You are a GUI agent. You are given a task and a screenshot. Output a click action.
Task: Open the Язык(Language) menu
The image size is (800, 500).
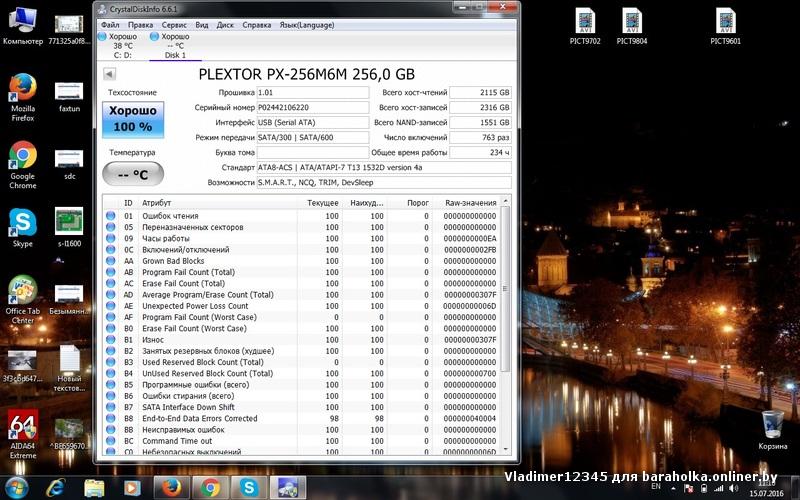pyautogui.click(x=305, y=23)
